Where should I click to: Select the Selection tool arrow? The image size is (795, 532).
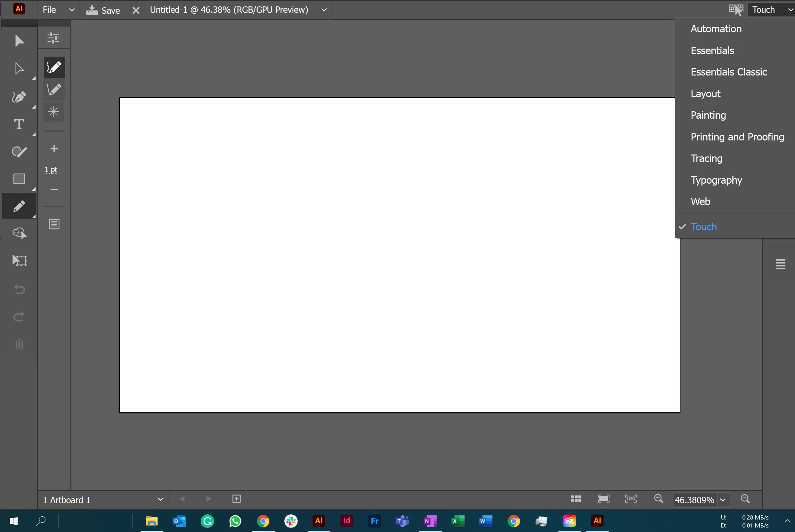coord(19,41)
